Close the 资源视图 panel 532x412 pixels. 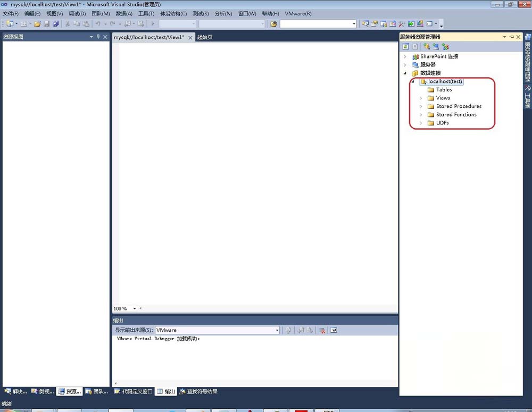(x=105, y=37)
